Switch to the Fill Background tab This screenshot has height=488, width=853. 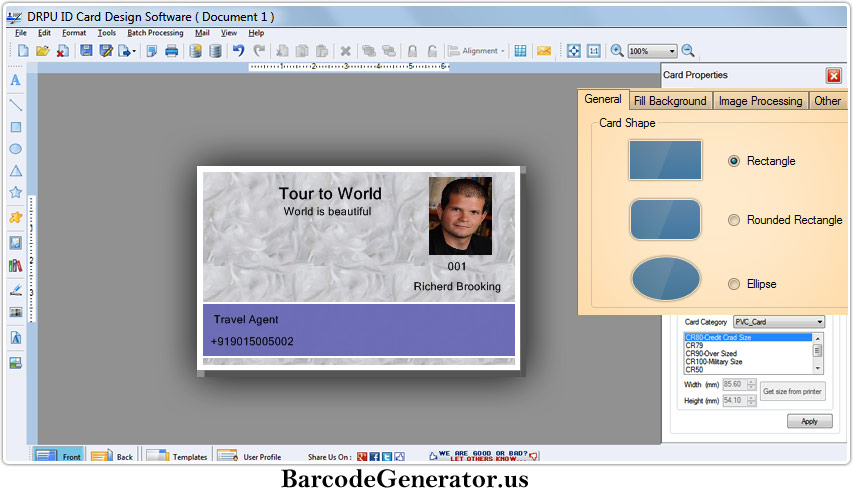tap(670, 101)
